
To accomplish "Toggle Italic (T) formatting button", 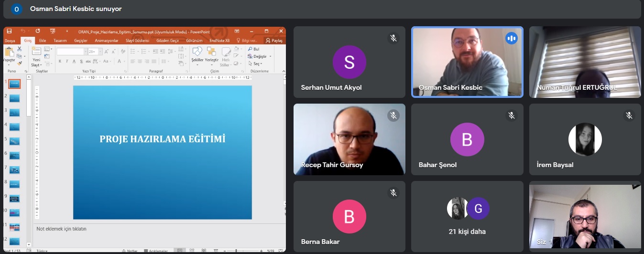I will pos(67,61).
